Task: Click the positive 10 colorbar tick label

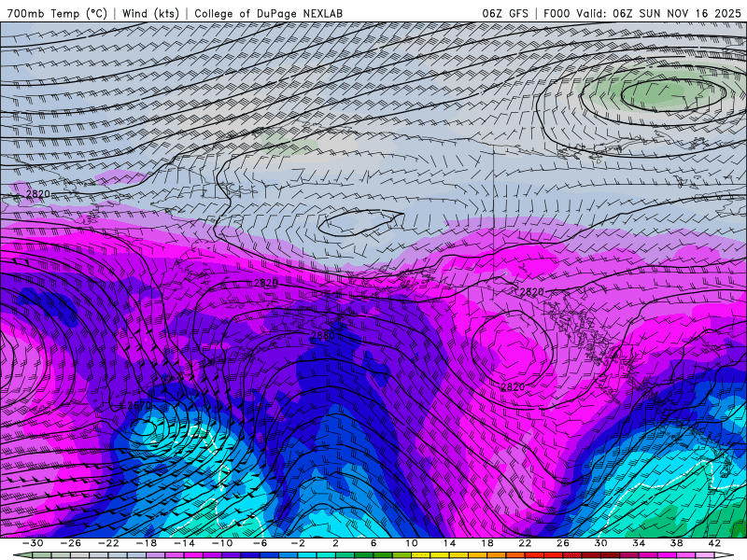Action: [x=411, y=543]
